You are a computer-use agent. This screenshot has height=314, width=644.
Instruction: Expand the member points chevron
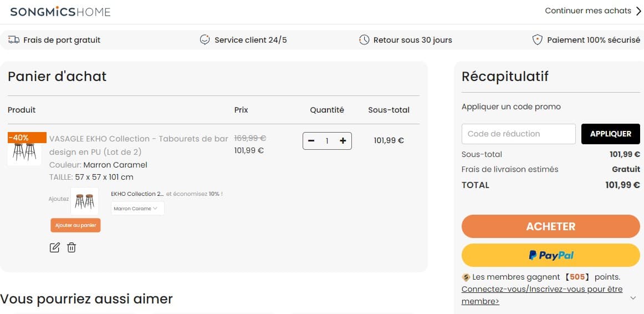point(633,298)
